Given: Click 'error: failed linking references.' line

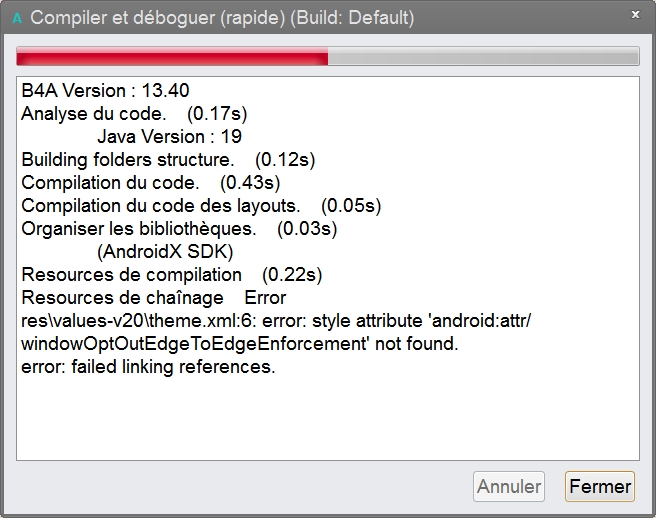Looking at the screenshot, I should (x=147, y=367).
